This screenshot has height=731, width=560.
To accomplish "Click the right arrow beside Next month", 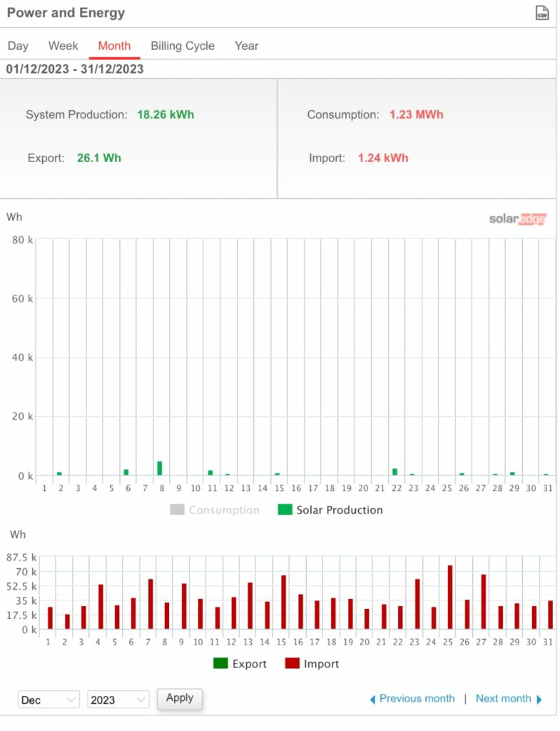I will (x=539, y=700).
